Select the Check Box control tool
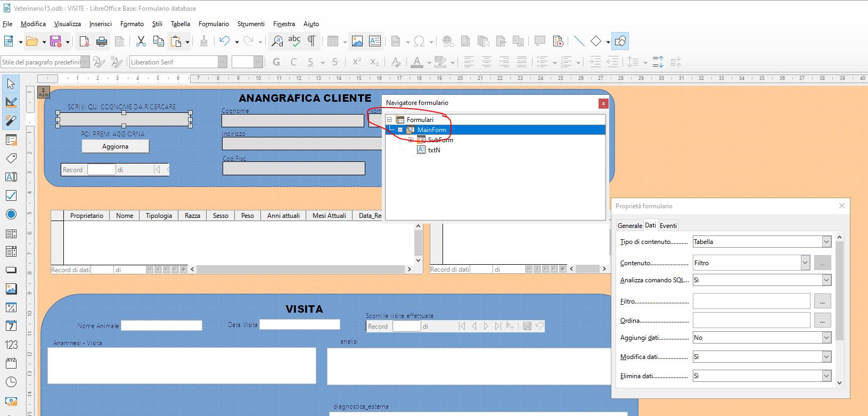This screenshot has width=868, height=416. pos(11,195)
